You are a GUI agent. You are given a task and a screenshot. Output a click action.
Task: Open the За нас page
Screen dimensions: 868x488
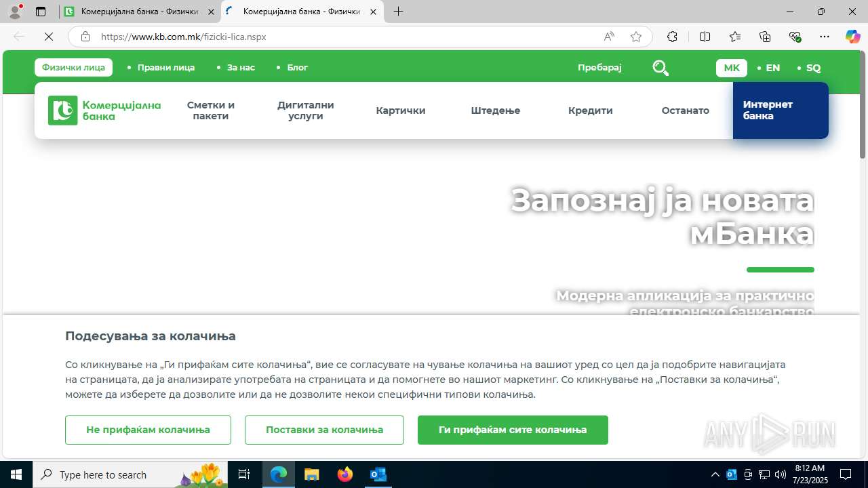(x=241, y=67)
